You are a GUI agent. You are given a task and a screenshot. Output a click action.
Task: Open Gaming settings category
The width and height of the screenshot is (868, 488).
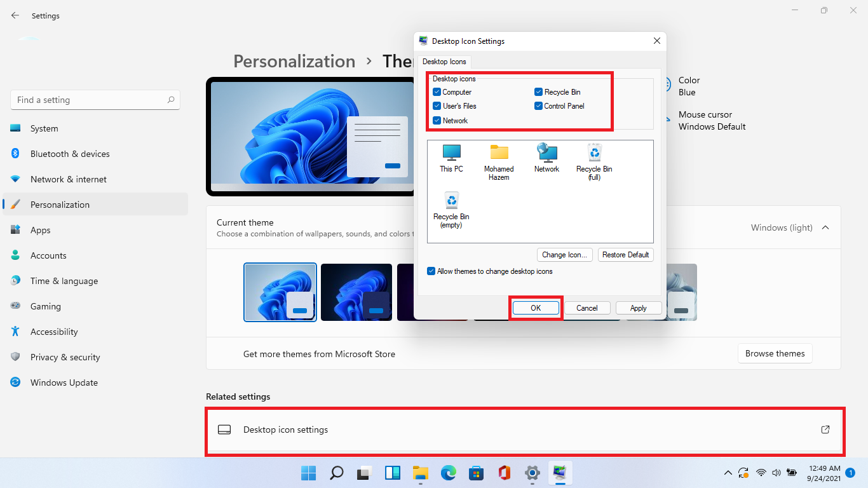tap(95, 306)
